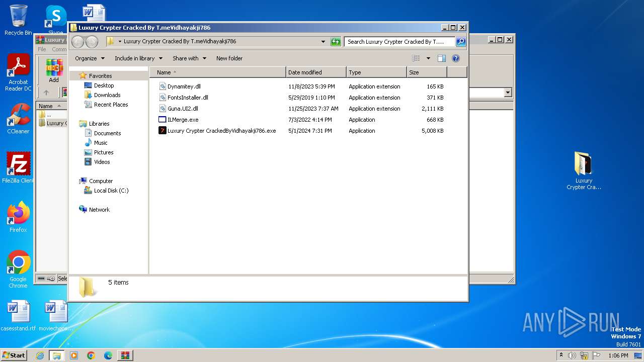Screen dimensions: 644x362
Task: Open the Organize dropdown menu
Action: point(90,58)
